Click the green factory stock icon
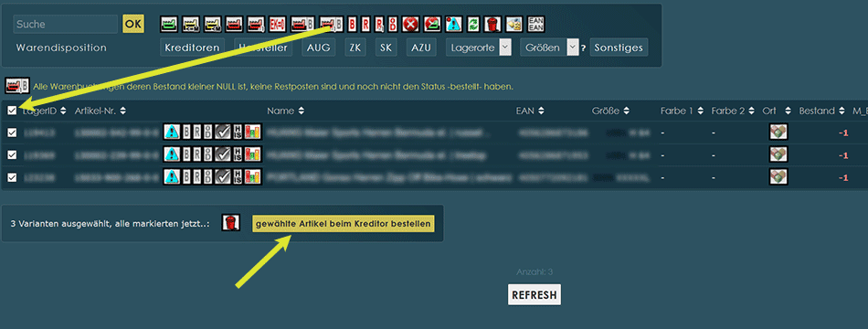Screen dimensions: 868x329 [x=169, y=24]
